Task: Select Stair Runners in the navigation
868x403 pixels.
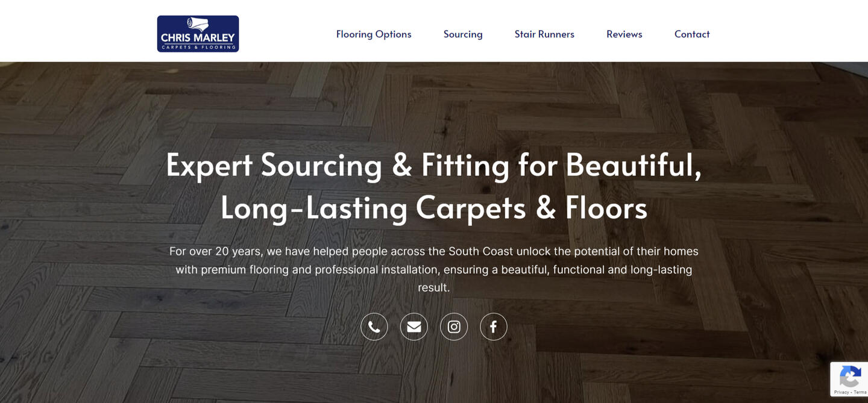Action: pyautogui.click(x=544, y=34)
